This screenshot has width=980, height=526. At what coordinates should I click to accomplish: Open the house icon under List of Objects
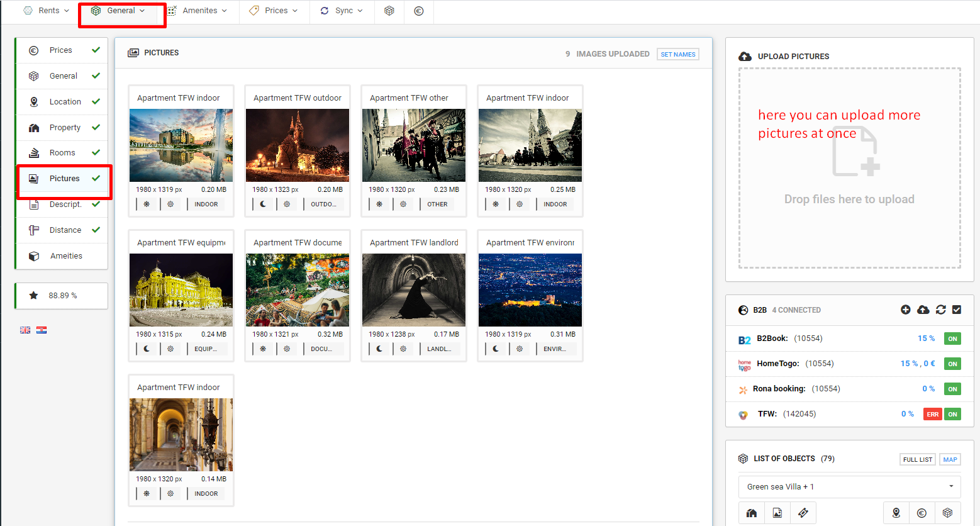(x=752, y=513)
